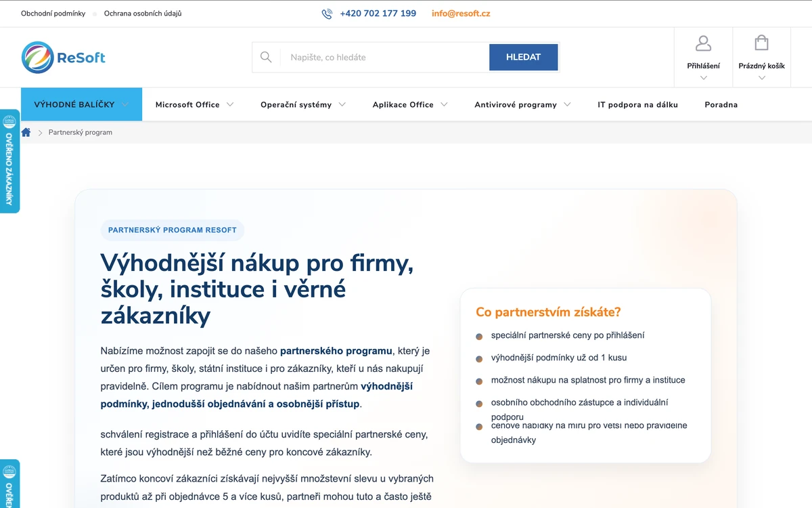The image size is (812, 508).
Task: Click the magnifier icon in search box
Action: pyautogui.click(x=266, y=58)
